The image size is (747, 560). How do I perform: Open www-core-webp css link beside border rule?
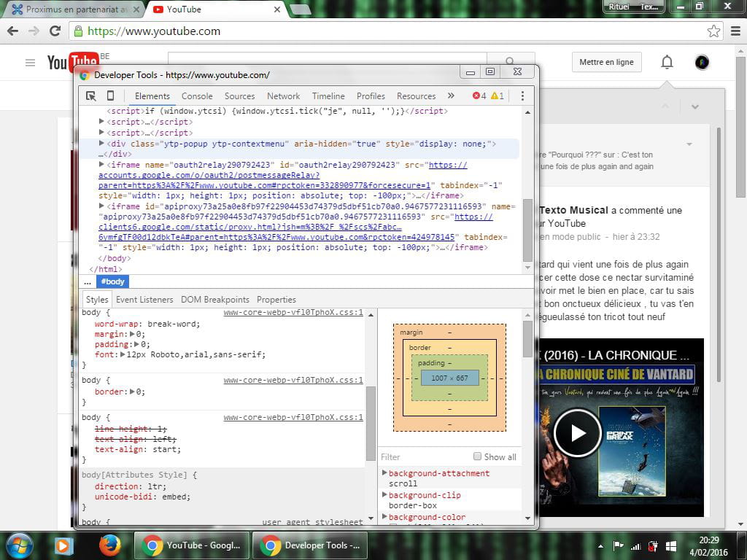293,380
